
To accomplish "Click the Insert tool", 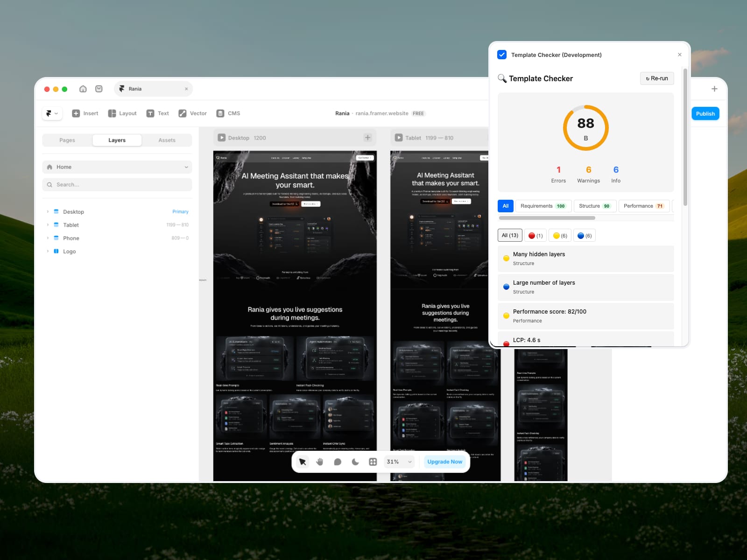I will [85, 113].
